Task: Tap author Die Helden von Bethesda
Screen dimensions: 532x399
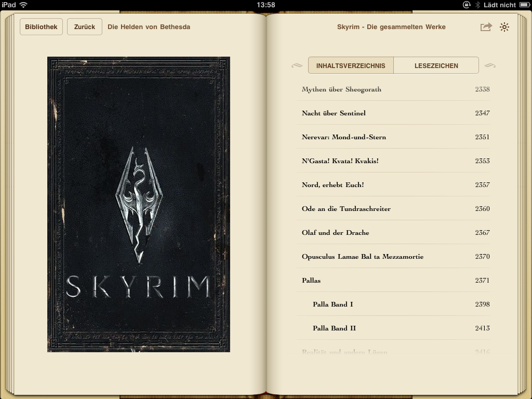Action: [149, 27]
